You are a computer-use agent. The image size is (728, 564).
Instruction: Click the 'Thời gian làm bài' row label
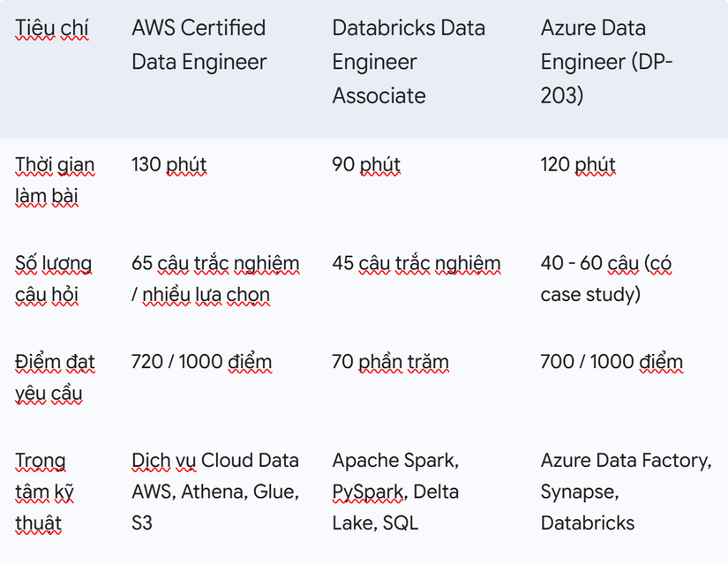coord(55,180)
